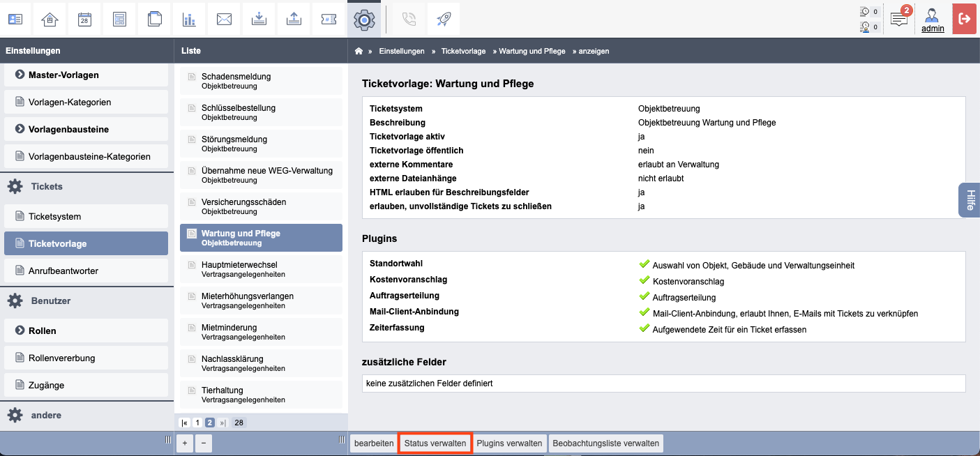
Task: Open Anrufbeantworter settings entry
Action: [86, 271]
